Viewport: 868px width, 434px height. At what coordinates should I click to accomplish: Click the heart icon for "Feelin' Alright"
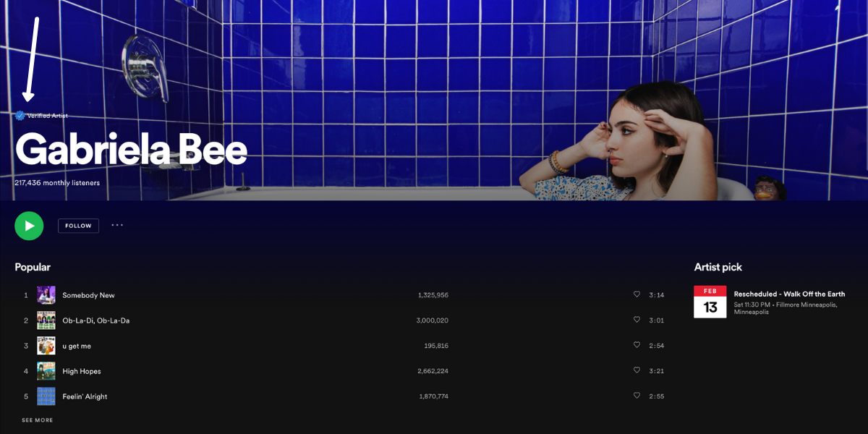click(637, 396)
